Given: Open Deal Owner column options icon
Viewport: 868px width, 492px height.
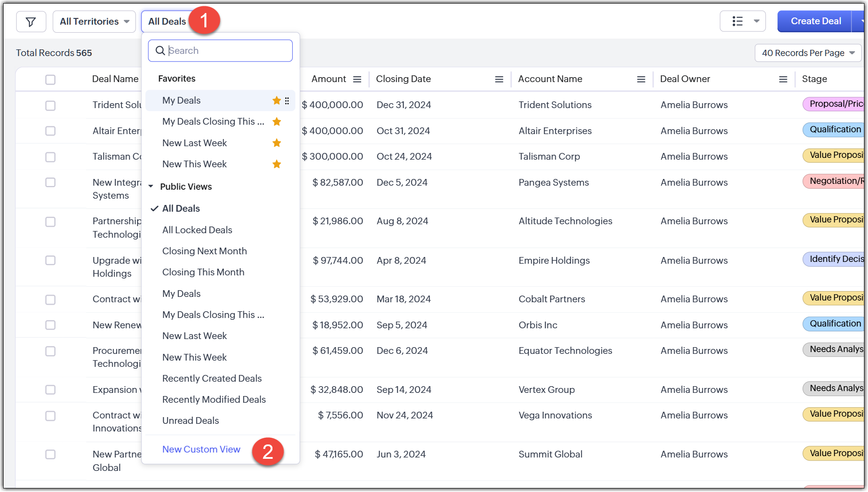Looking at the screenshot, I should click(x=783, y=79).
